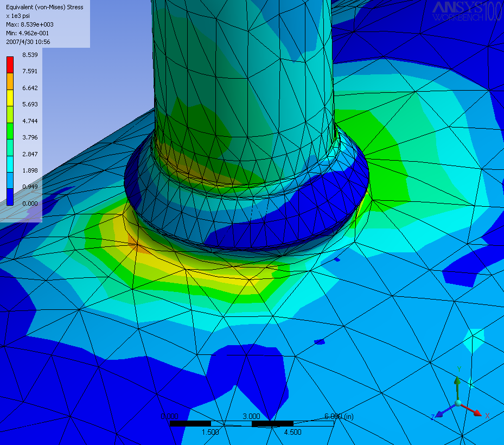The height and width of the screenshot is (445, 504).
Task: Select the yellow legend color band
Action: [10, 98]
